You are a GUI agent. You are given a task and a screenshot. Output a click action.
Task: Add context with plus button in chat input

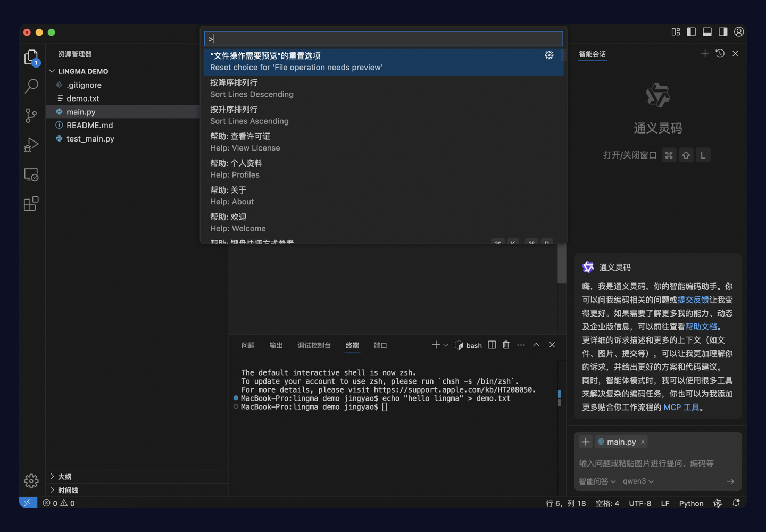point(586,442)
